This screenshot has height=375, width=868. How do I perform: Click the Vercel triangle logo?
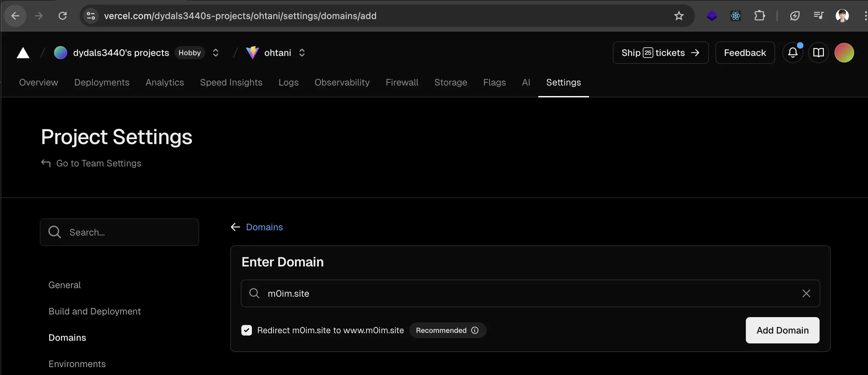pyautogui.click(x=23, y=53)
